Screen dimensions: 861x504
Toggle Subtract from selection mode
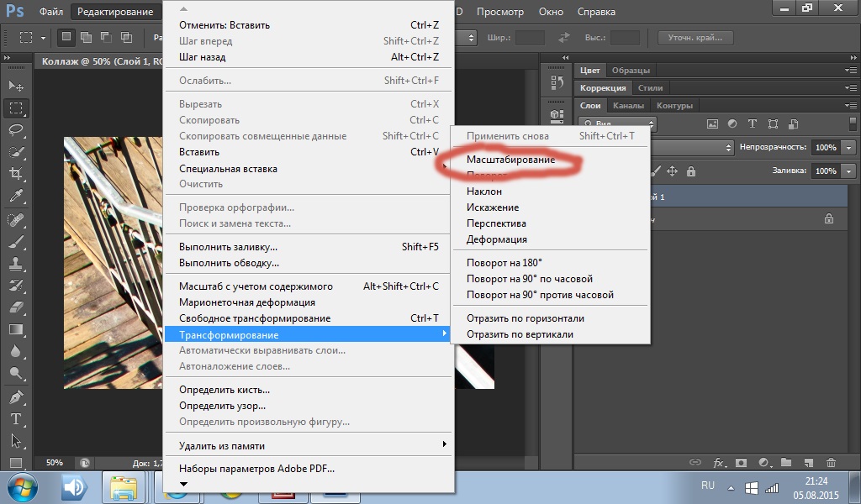[x=106, y=37]
